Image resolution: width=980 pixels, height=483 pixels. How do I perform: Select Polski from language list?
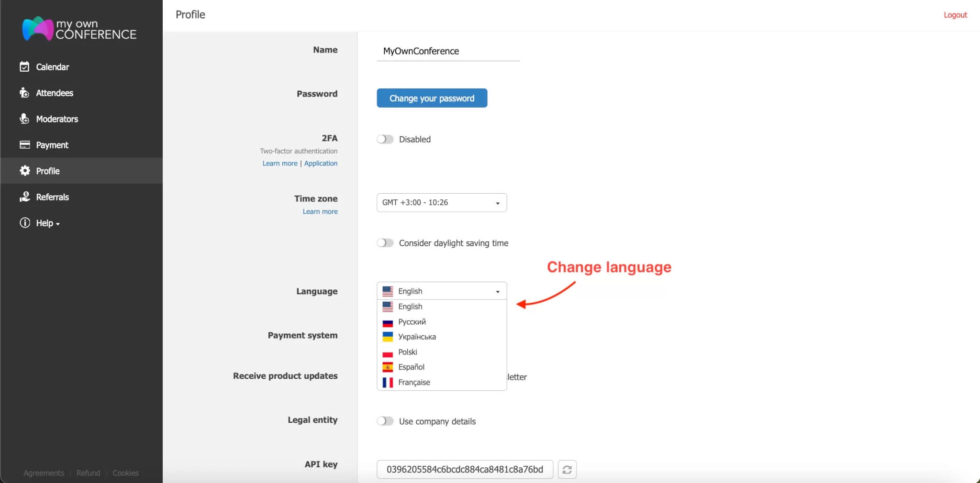[408, 352]
